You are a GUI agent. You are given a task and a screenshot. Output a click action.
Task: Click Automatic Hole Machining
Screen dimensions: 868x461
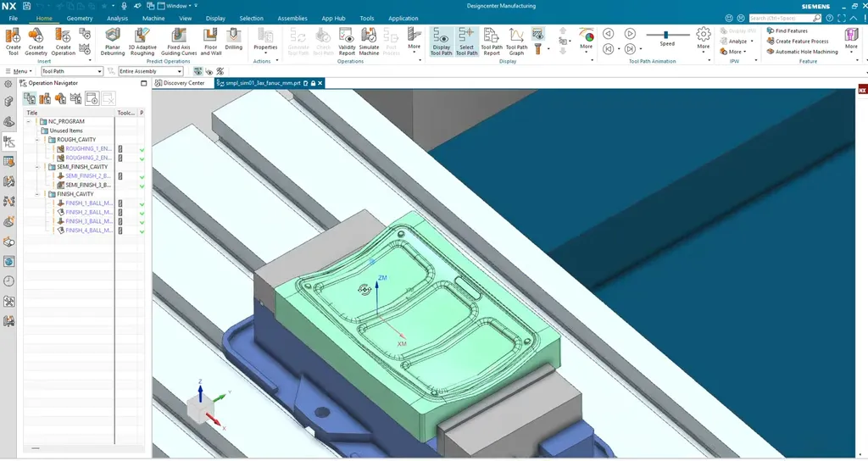point(802,52)
